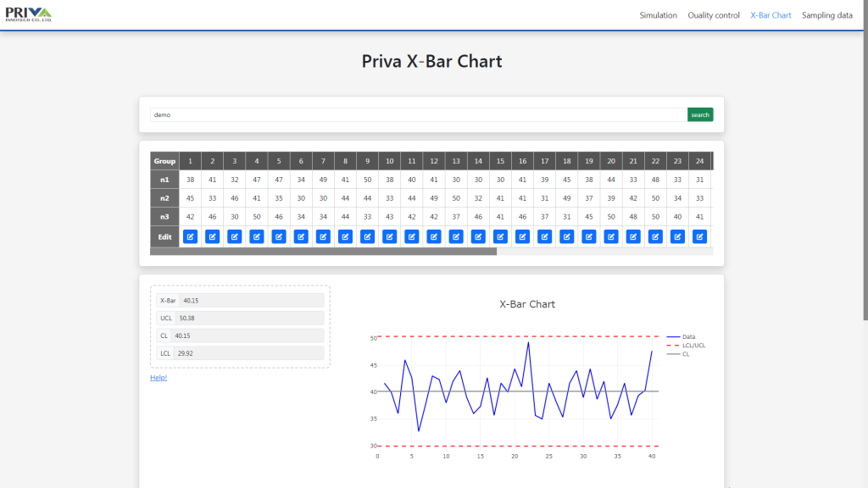Click the edit icon for Group 20
Viewport: 868px width, 488px height.
tap(610, 237)
